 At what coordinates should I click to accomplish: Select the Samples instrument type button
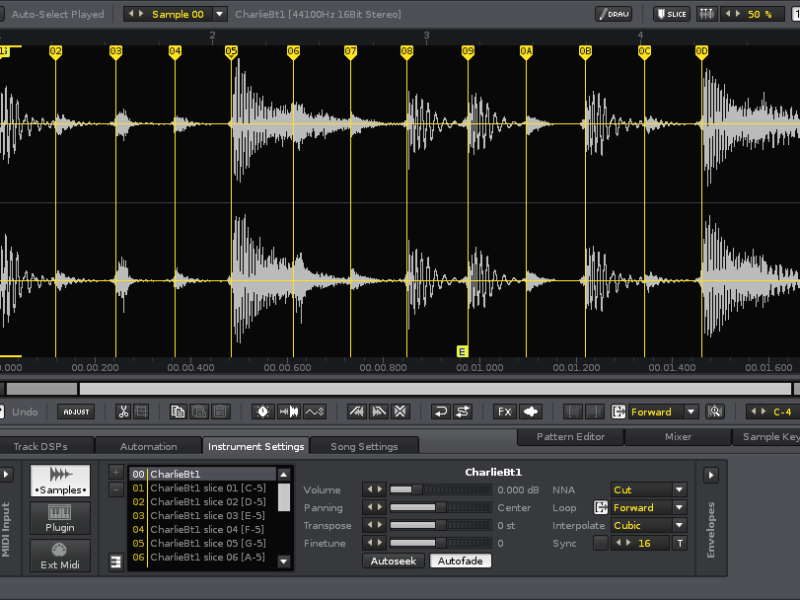[60, 480]
